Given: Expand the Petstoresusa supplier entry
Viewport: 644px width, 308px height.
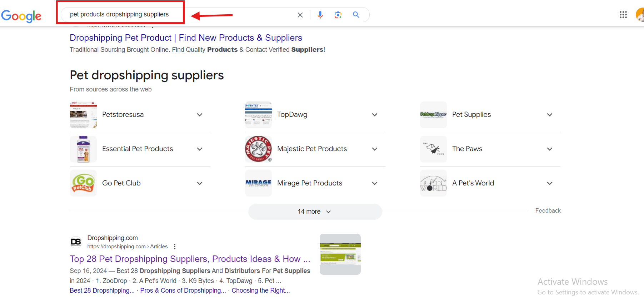Looking at the screenshot, I should (x=200, y=115).
